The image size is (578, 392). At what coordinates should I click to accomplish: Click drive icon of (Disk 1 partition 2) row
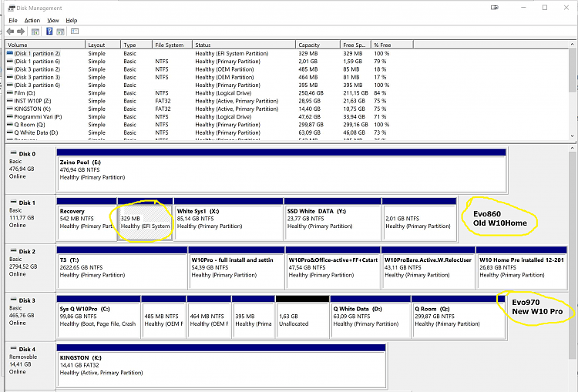(10, 53)
